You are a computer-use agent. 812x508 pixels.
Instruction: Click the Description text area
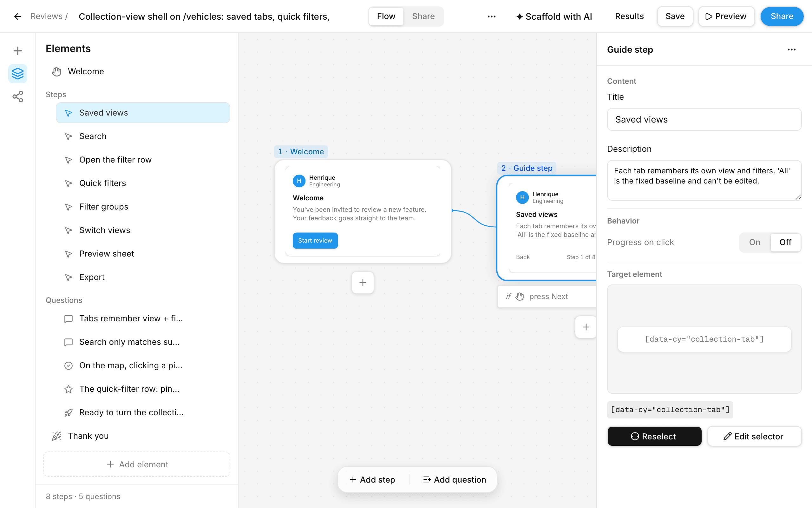[x=704, y=180]
